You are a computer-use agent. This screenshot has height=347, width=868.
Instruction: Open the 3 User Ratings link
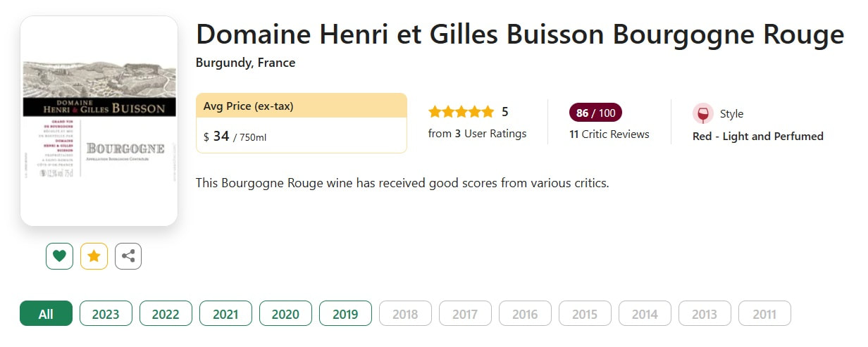coord(477,134)
